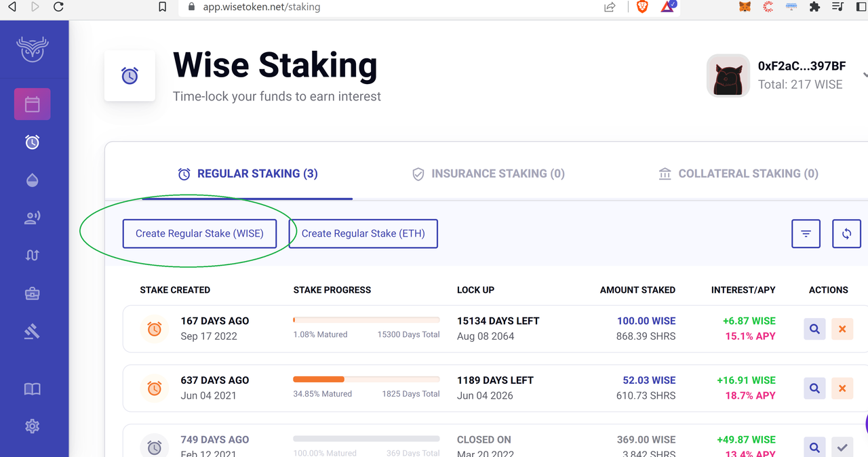868x457 pixels.
Task: Open the calendar page from sidebar
Action: [x=33, y=104]
